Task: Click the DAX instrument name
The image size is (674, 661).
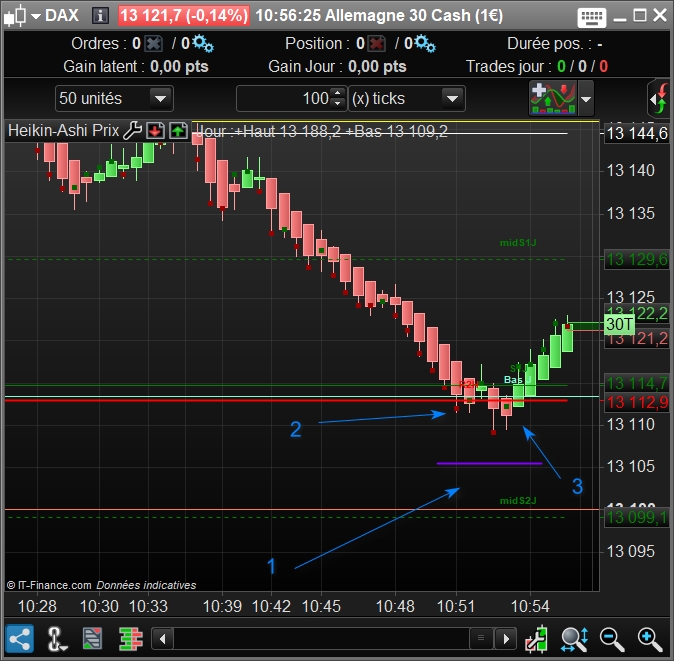Action: click(62, 15)
